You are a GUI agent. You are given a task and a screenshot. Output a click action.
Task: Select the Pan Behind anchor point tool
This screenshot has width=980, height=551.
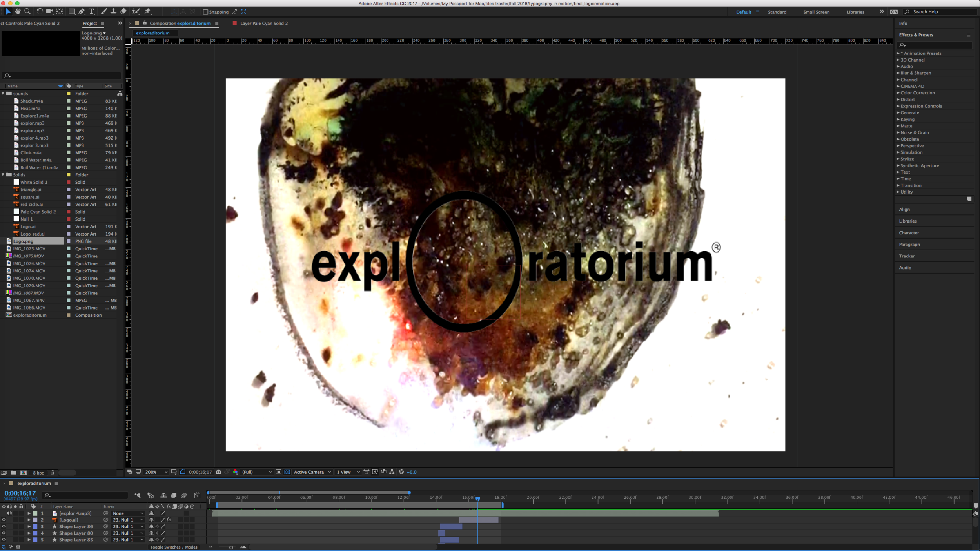click(60, 11)
